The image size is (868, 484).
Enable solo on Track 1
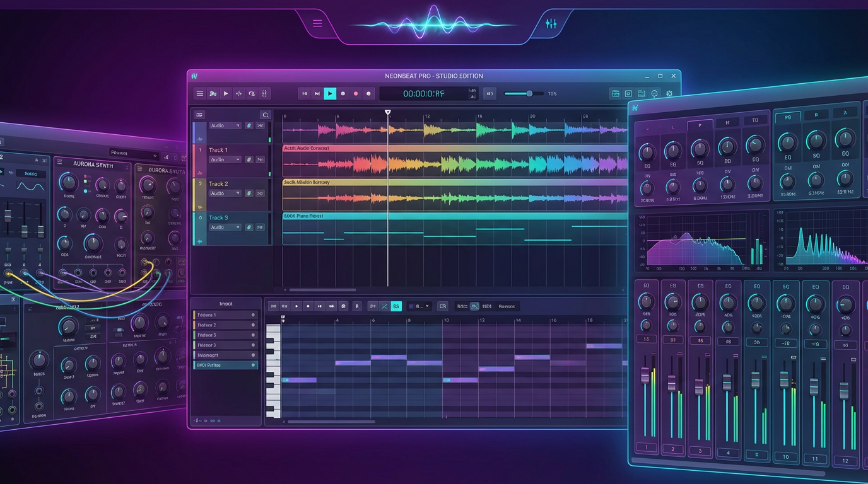(x=260, y=159)
